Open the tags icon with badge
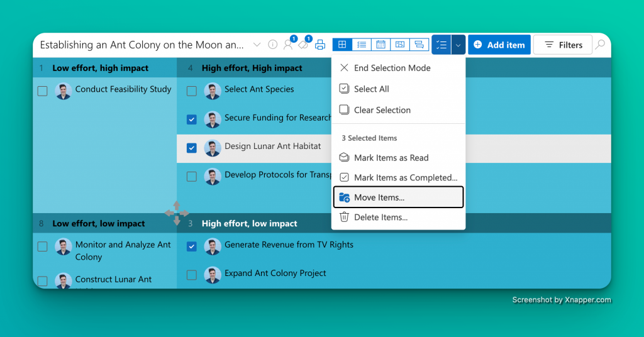The image size is (644, 337). 304,44
